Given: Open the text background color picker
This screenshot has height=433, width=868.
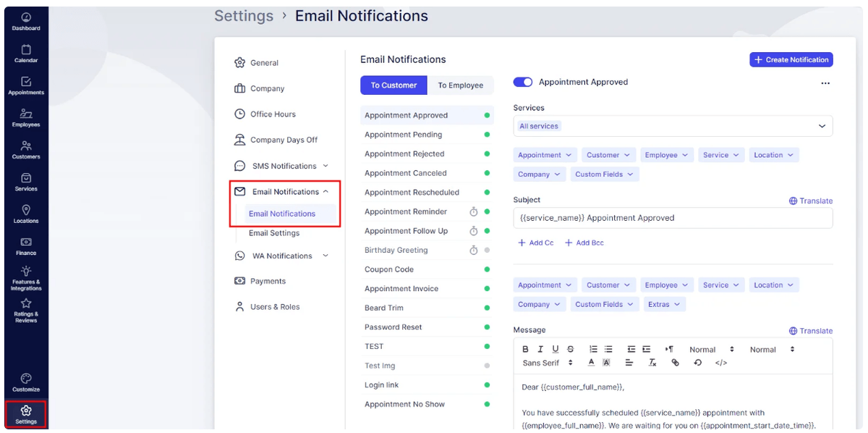Looking at the screenshot, I should (x=606, y=363).
